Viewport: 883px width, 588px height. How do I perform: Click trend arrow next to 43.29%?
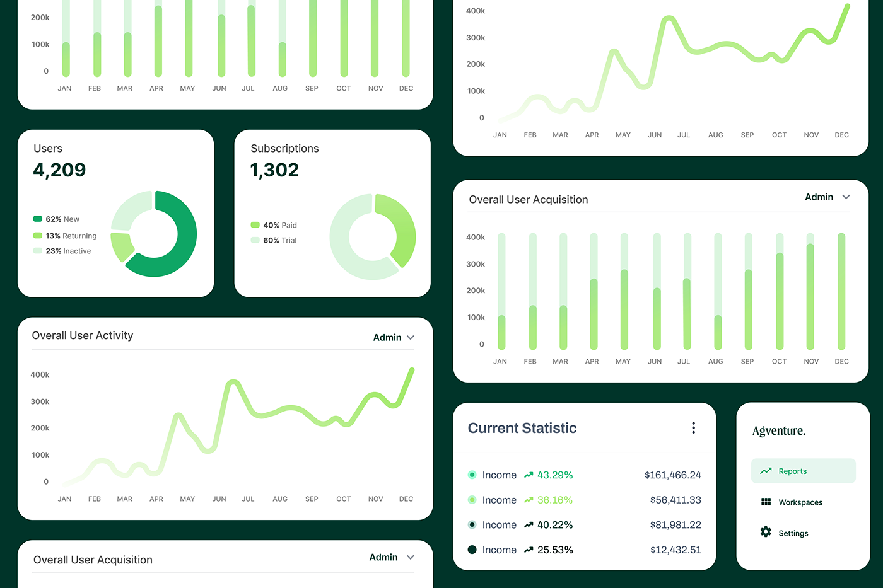point(529,475)
